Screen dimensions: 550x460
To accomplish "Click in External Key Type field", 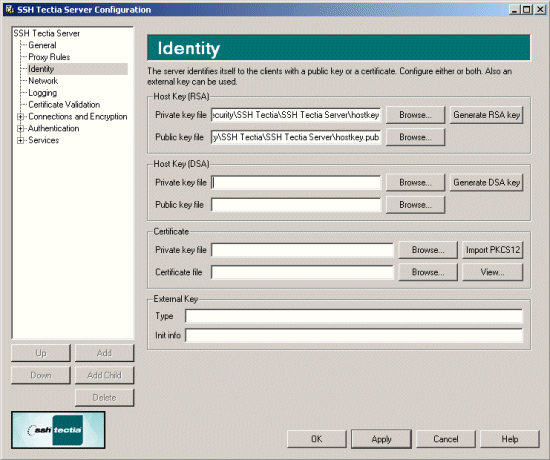I will (x=354, y=316).
